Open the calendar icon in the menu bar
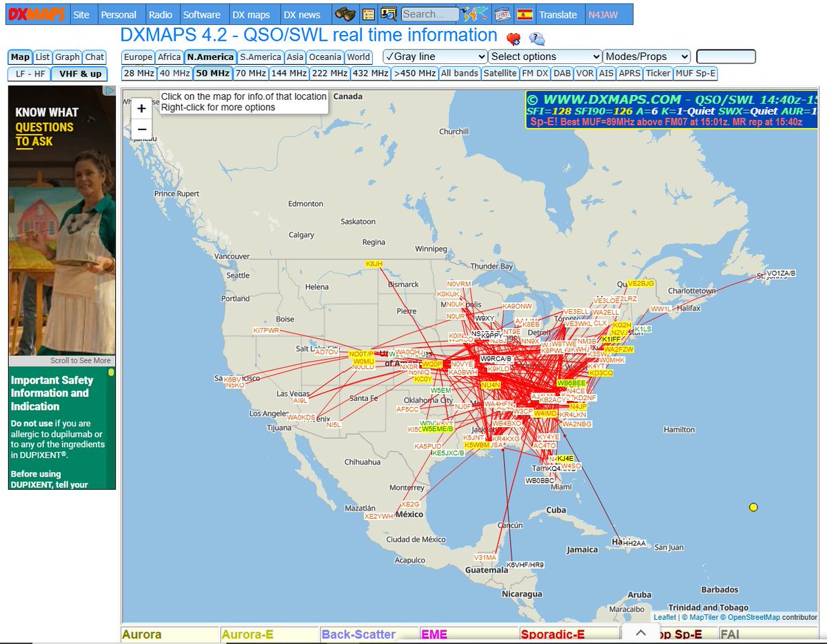 click(502, 14)
